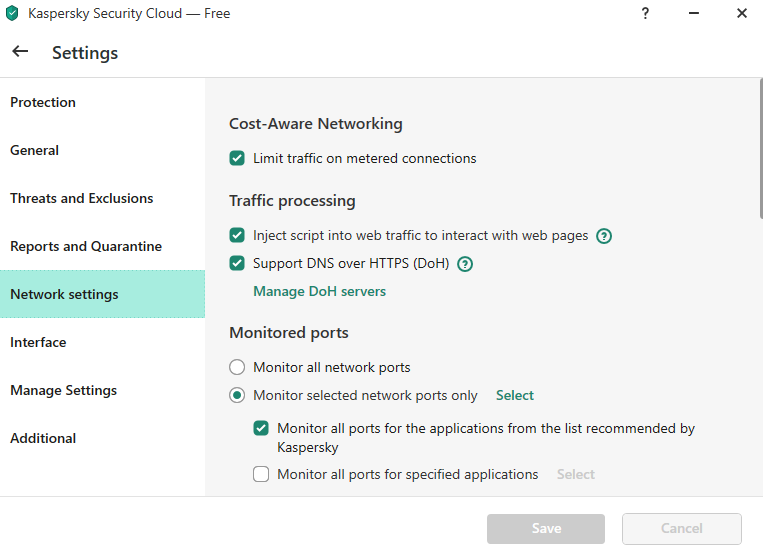
Task: Click help icon next to DNS over HTTPS
Action: pos(464,264)
